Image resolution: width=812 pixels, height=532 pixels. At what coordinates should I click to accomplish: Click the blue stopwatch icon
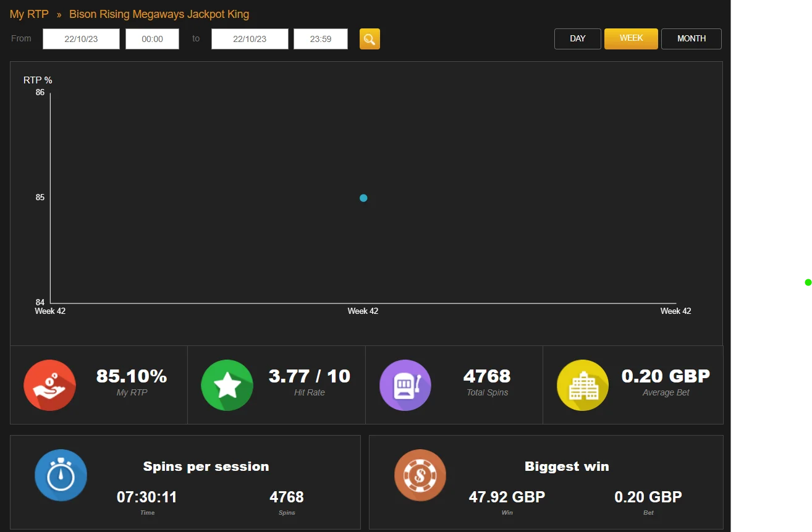pos(61,475)
